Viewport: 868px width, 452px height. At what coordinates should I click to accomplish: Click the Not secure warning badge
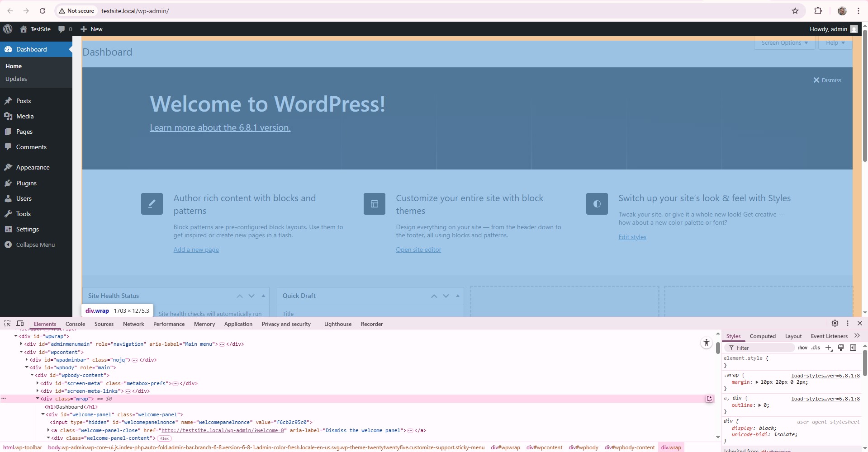[76, 11]
